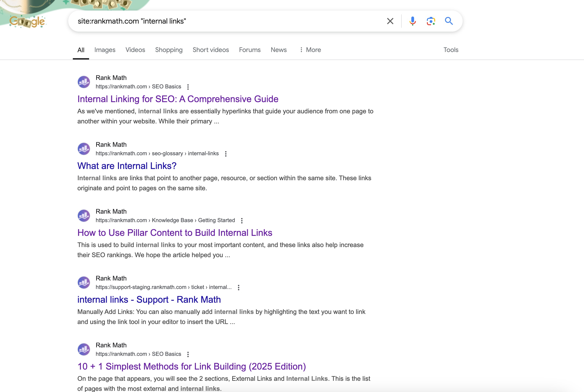Open options menu for seo-glossary internal-links result
Screen dimensions: 584x392
pos(226,154)
